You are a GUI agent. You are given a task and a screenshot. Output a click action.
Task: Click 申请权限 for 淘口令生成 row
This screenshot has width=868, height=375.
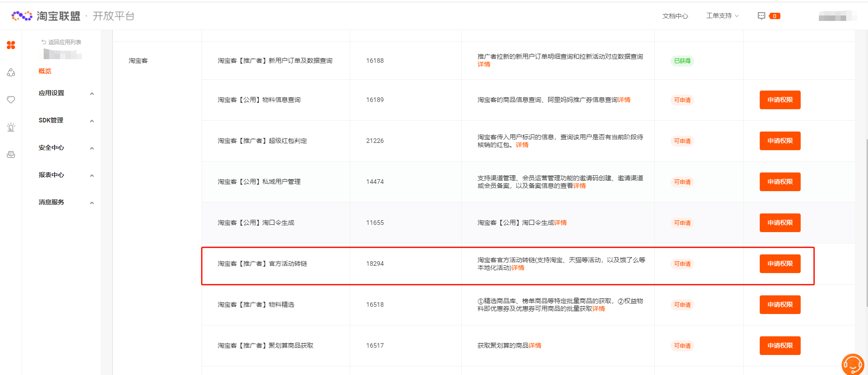[780, 223]
